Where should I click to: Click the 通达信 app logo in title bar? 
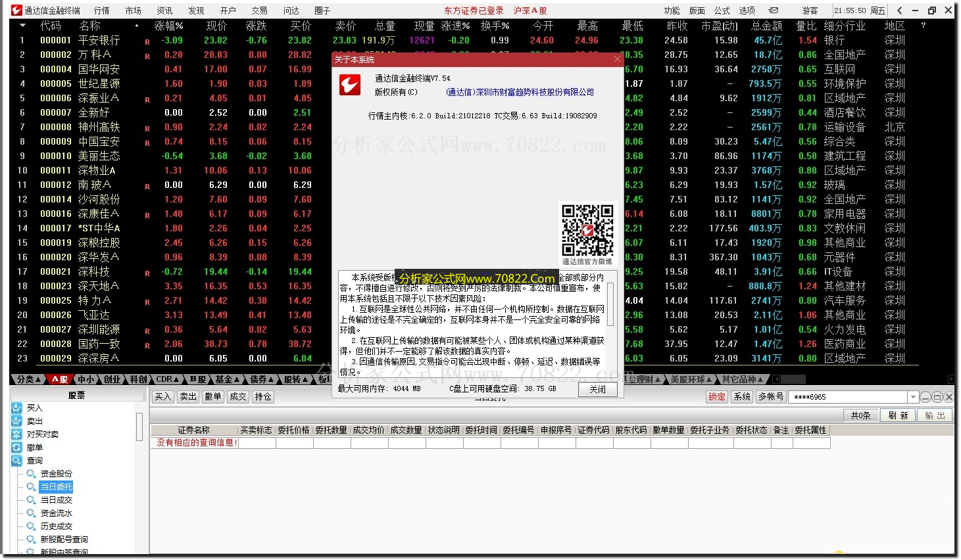point(16,10)
